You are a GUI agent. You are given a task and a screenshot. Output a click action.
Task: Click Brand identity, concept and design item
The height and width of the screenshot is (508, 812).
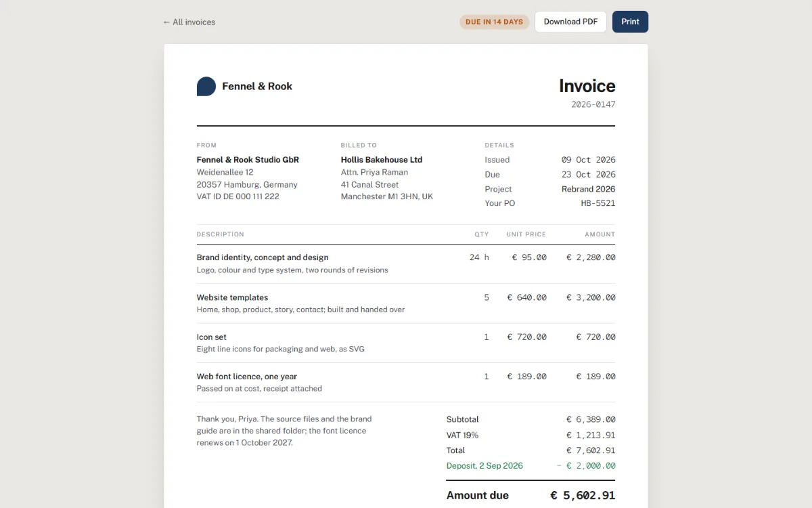coord(263,257)
